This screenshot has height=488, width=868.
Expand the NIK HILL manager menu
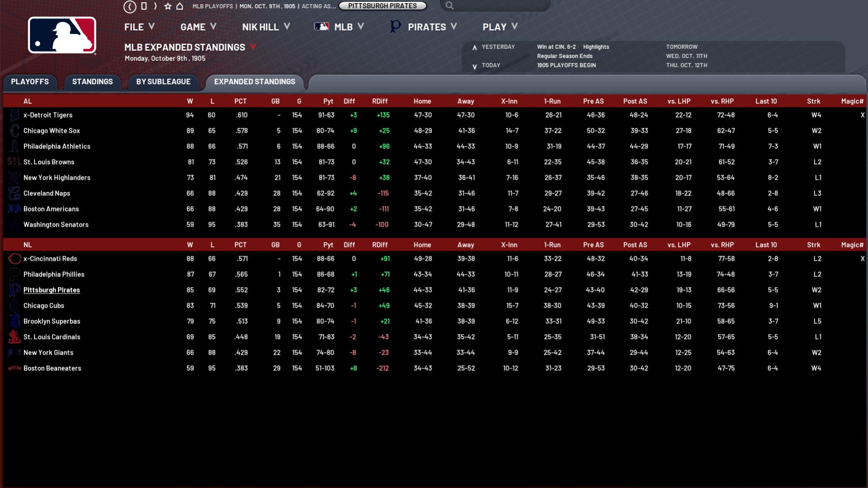266,27
